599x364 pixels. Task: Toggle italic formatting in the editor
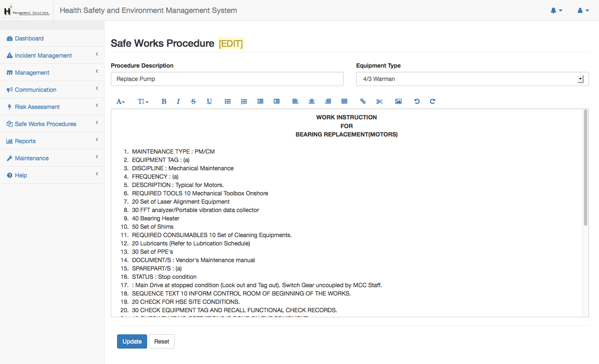point(178,101)
